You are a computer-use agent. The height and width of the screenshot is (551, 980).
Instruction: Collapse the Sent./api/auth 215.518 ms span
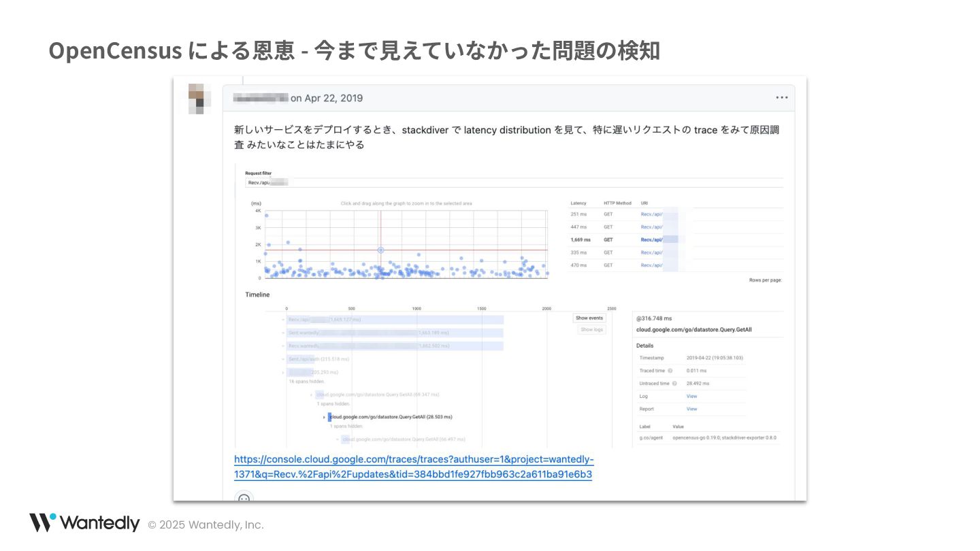(x=283, y=358)
